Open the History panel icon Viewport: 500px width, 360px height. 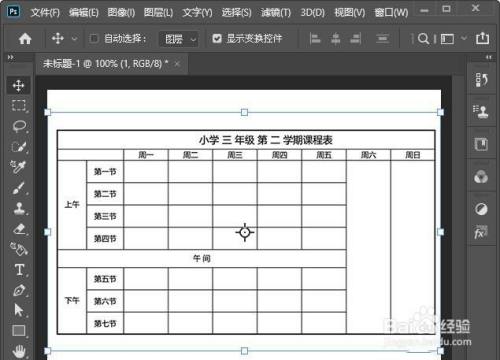coord(481,80)
